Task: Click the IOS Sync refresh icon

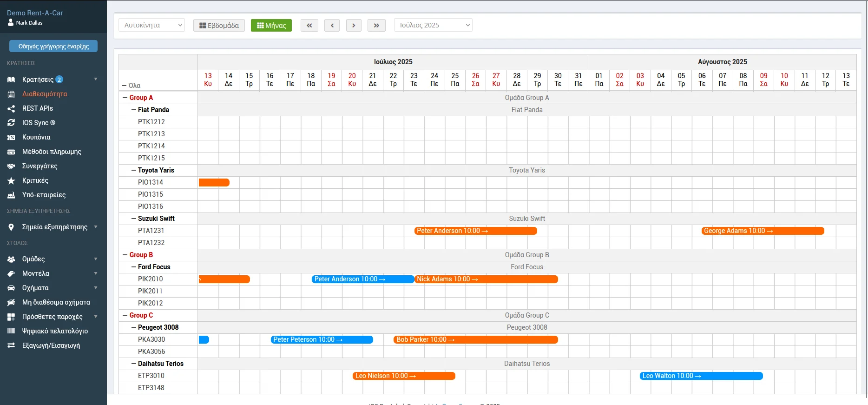Action: coord(11,123)
